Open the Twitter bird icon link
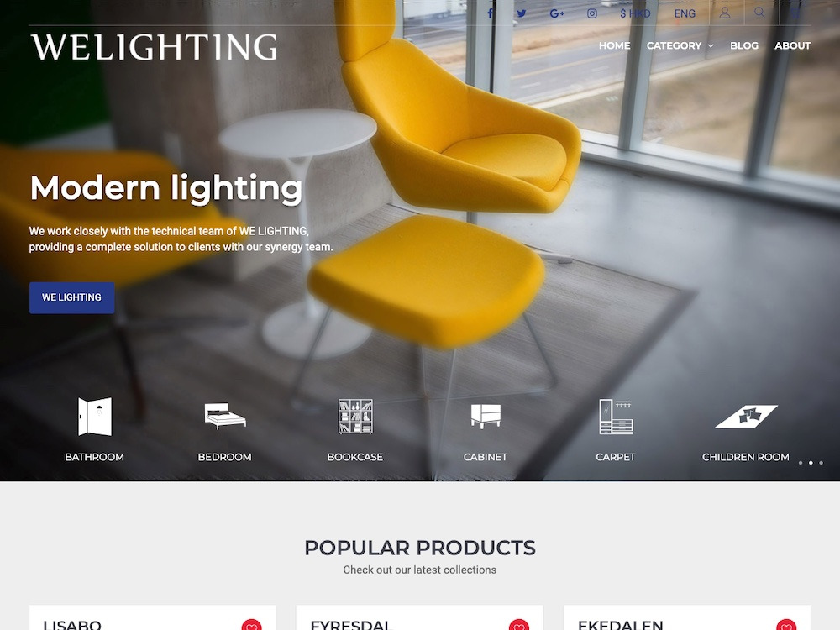The image size is (840, 630). point(522,13)
